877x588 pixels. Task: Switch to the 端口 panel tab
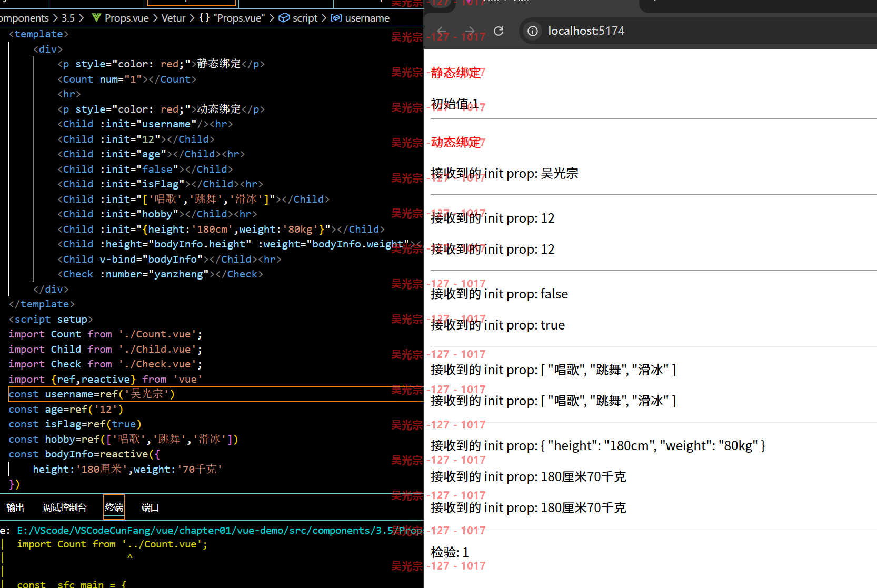(x=150, y=507)
